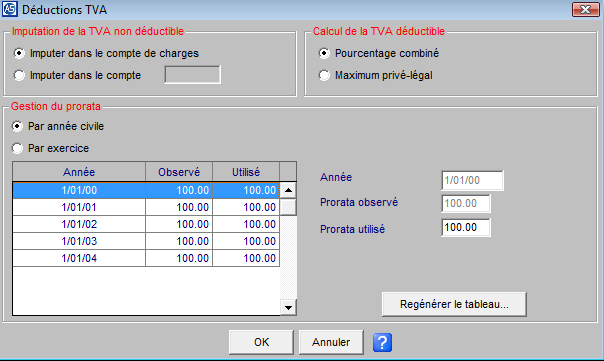
Task: Click the table scrollbar up arrow
Action: (288, 190)
